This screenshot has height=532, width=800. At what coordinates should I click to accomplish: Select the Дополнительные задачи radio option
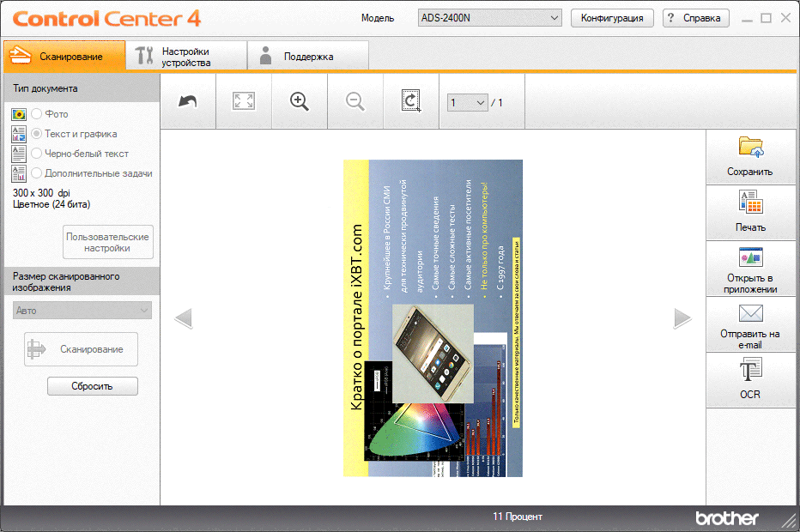point(37,173)
